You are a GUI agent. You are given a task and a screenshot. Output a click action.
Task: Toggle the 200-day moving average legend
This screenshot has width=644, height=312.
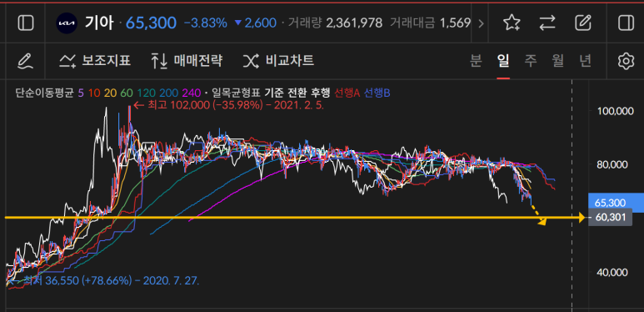point(169,93)
